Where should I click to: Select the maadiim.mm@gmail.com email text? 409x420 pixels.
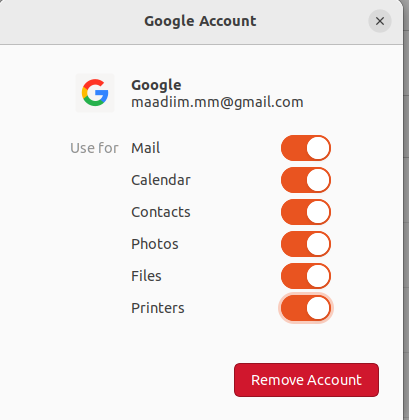pos(217,102)
